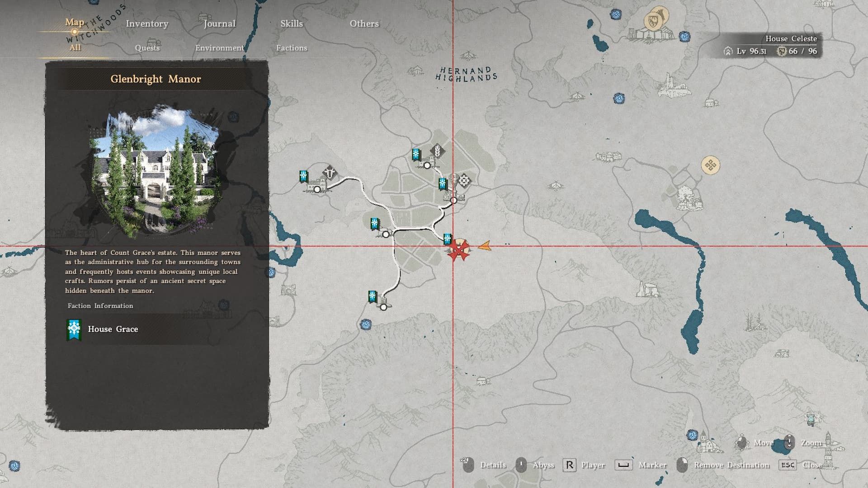Click the cattle ranch diamond icon
Viewport: 868px width, 488px height.
pyautogui.click(x=330, y=172)
